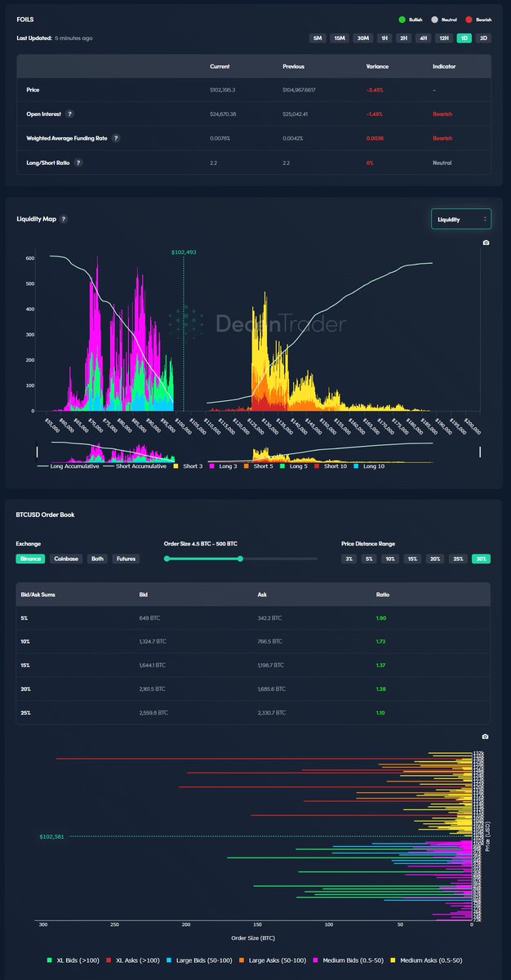
Task: Select the 4H timeframe
Action: (x=423, y=38)
